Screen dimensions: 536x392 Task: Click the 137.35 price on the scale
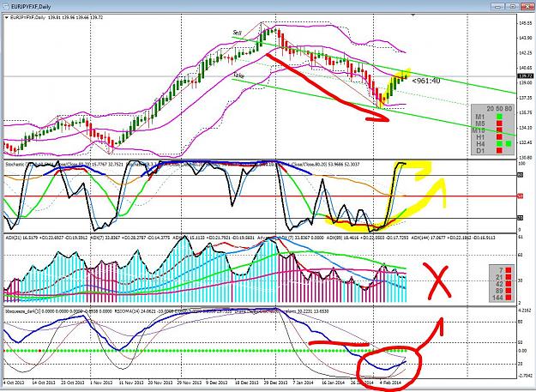click(525, 98)
